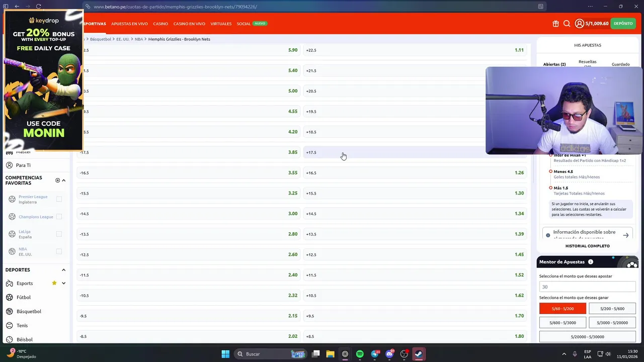Click account balance S/1,009.60
The height and width of the screenshot is (362, 644).
[x=597, y=24]
